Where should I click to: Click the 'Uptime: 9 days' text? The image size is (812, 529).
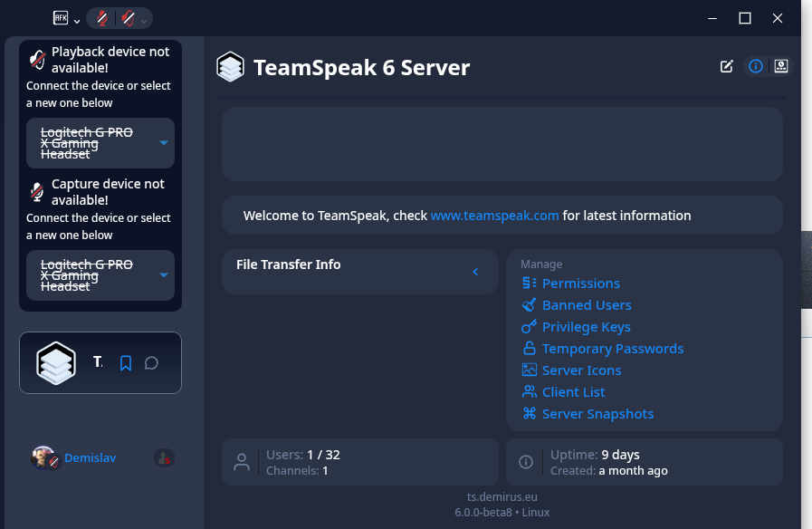[x=595, y=455]
